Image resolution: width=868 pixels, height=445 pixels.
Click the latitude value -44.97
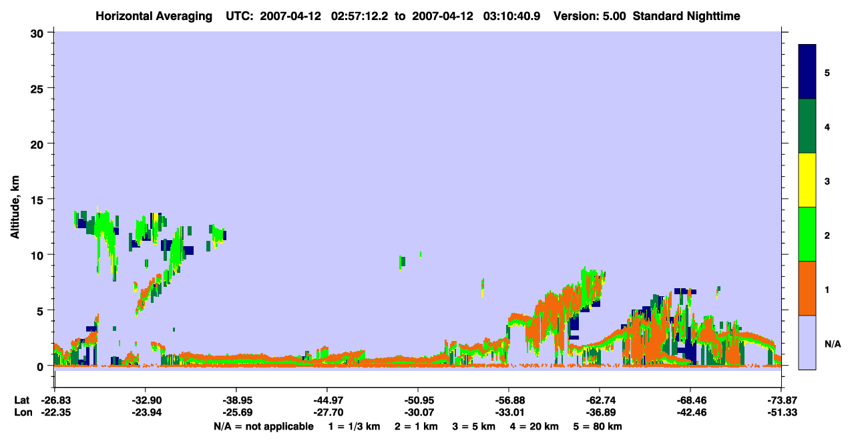327,400
